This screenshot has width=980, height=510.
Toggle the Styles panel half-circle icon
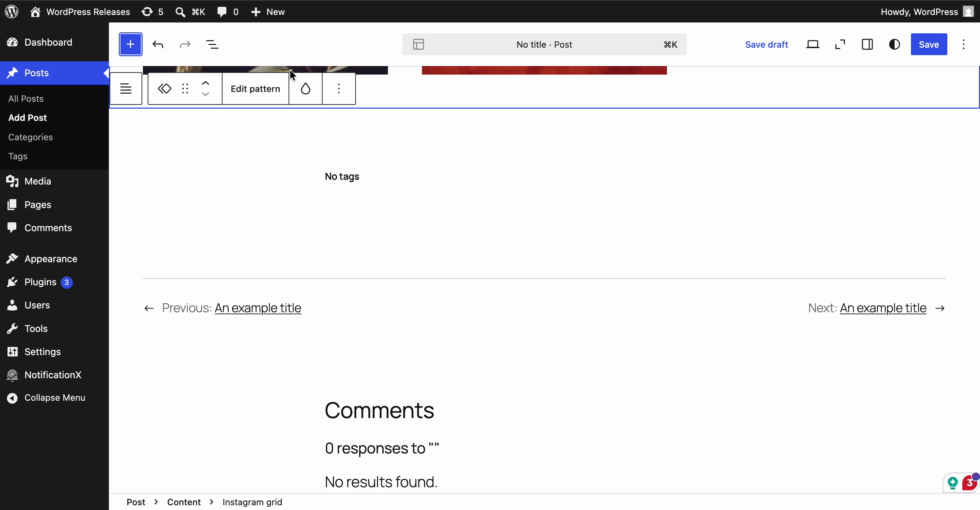pyautogui.click(x=894, y=45)
